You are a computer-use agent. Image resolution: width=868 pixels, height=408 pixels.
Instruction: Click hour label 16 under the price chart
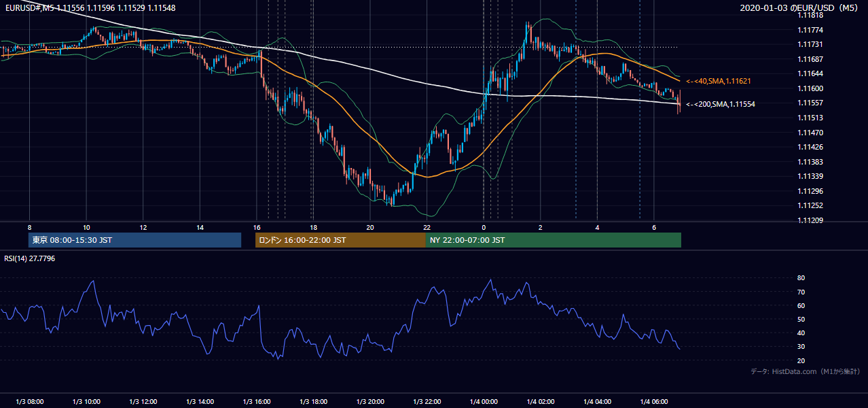point(256,227)
